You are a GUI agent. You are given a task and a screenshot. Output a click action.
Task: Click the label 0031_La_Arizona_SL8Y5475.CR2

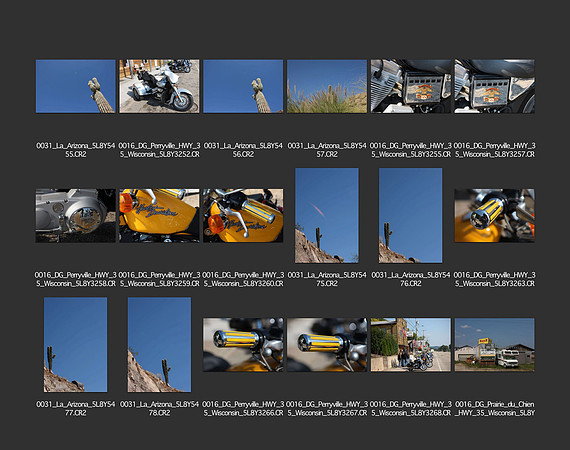click(327, 279)
